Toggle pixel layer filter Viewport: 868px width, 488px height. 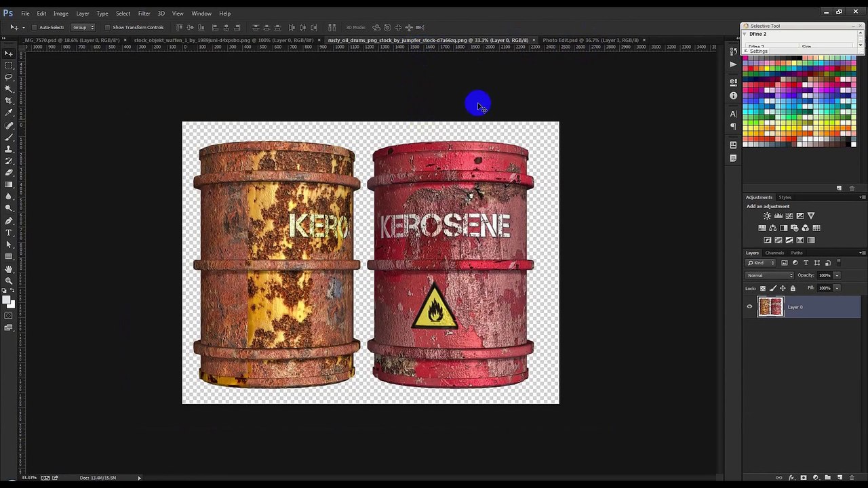click(x=785, y=263)
